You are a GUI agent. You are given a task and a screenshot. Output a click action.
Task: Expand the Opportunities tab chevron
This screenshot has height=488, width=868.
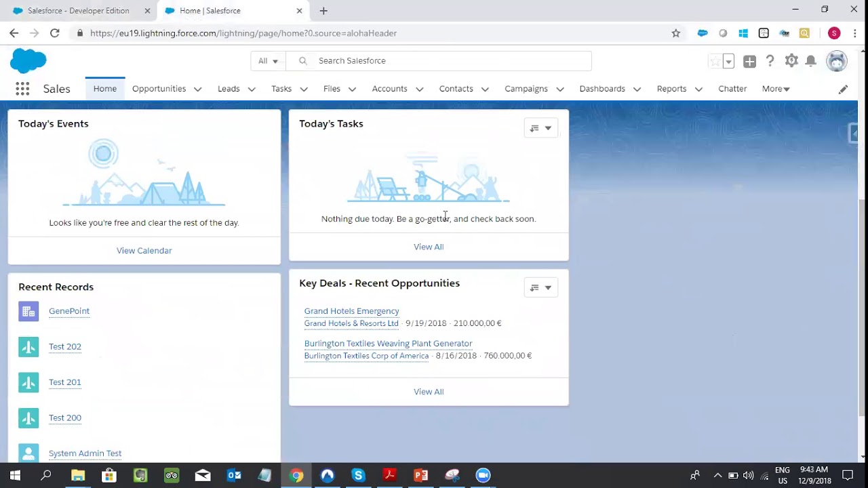pyautogui.click(x=198, y=89)
